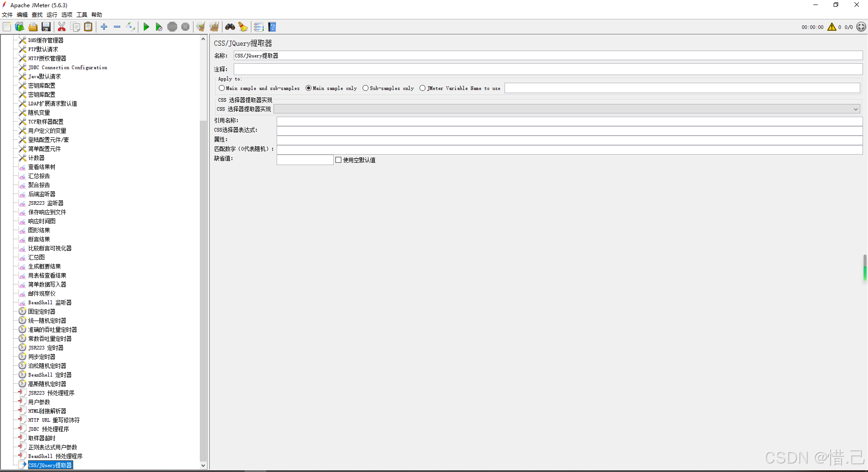Open the Templates icon in toolbar

coord(19,27)
